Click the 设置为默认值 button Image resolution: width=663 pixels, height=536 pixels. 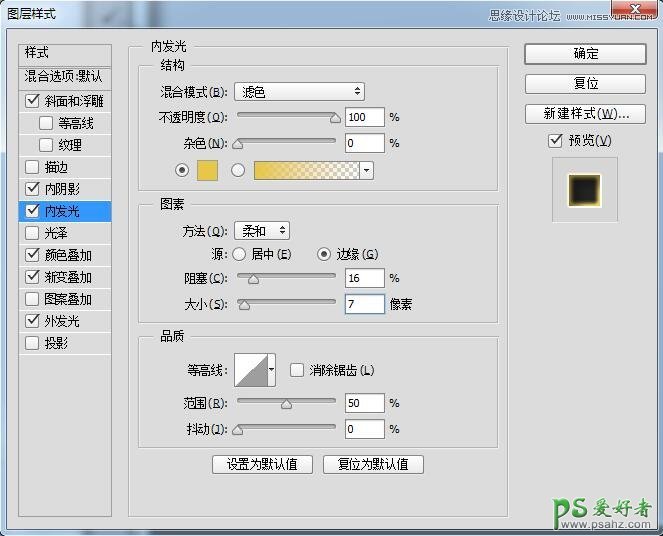262,464
